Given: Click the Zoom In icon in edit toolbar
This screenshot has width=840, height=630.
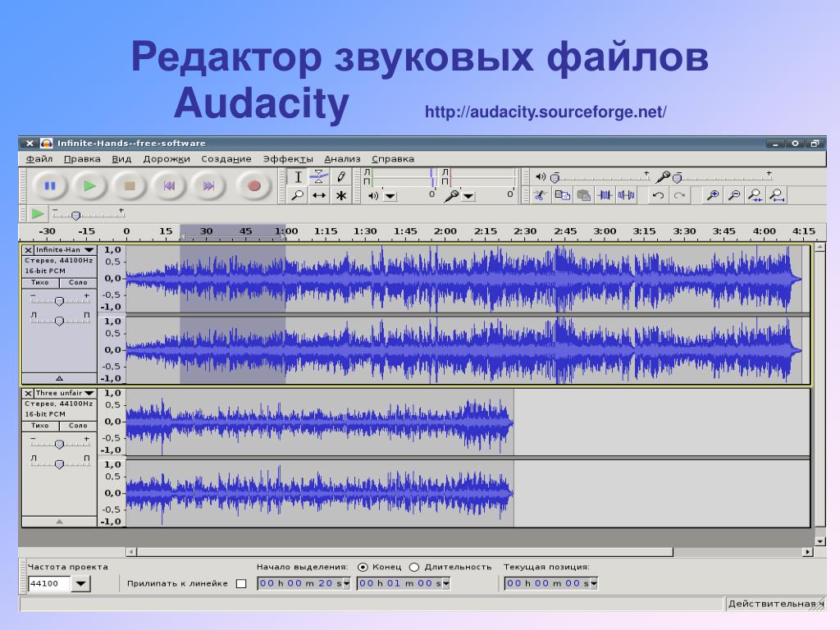Looking at the screenshot, I should (x=713, y=195).
